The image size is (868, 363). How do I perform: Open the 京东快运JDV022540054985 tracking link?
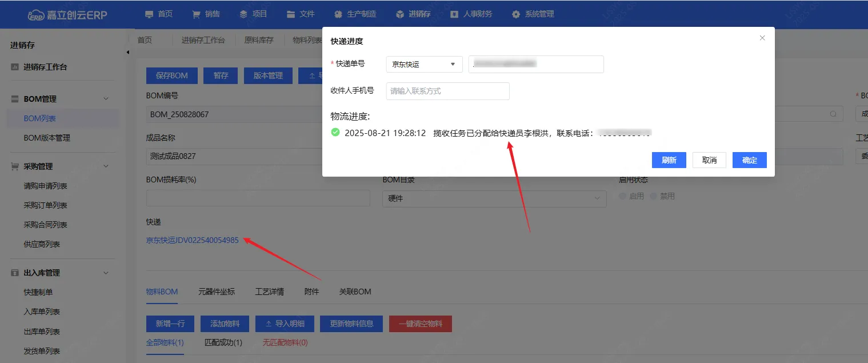192,240
